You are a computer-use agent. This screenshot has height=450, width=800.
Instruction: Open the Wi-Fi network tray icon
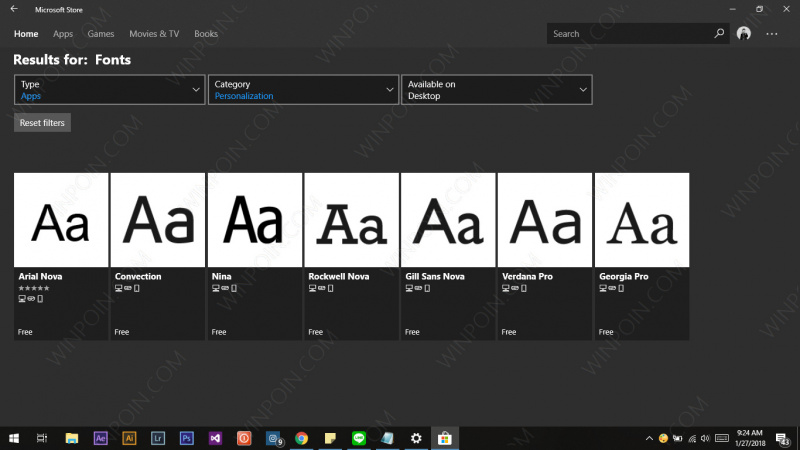click(692, 438)
